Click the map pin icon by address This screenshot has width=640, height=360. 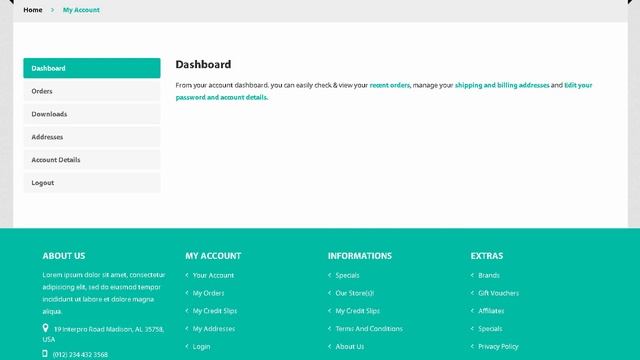coord(45,328)
